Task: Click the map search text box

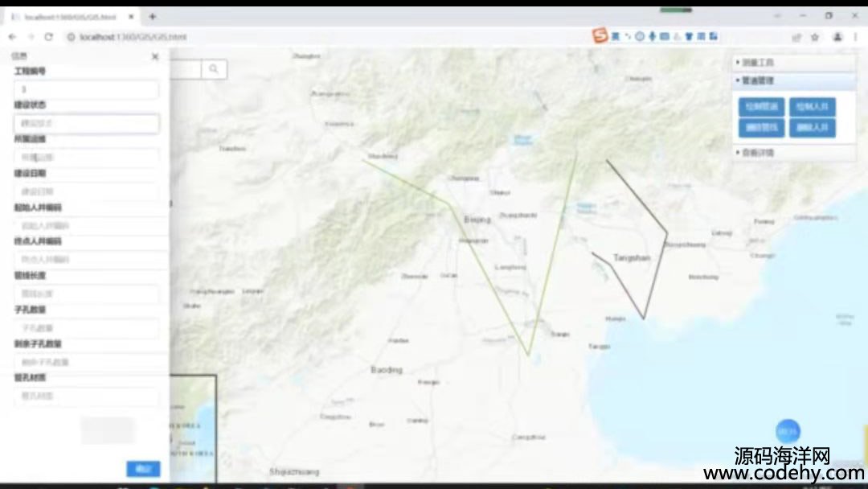Action: coord(186,69)
